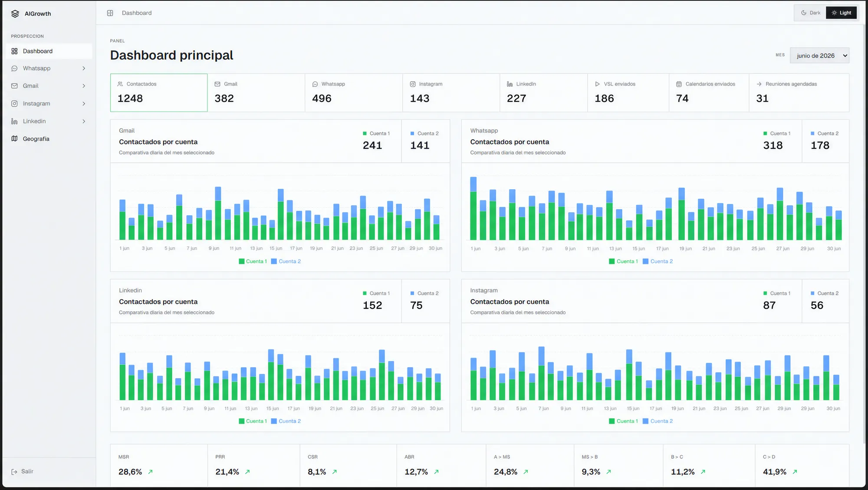
Task: Click the Whatsapp chat icon in sidebar
Action: coord(14,69)
